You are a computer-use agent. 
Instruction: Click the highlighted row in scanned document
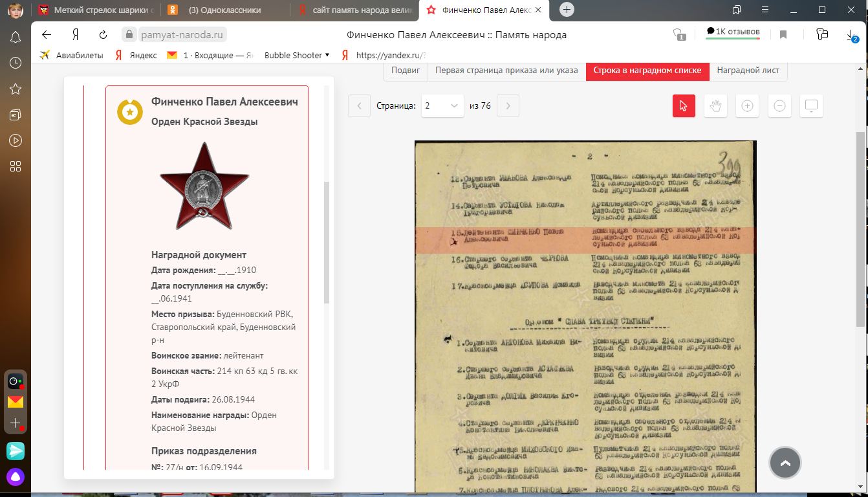[585, 239]
